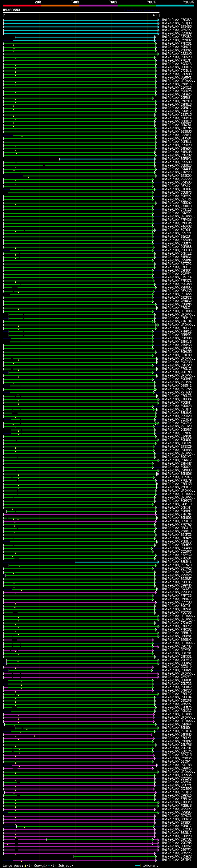Open hit UniRef100_Q9LFB8

click(x=177, y=250)
